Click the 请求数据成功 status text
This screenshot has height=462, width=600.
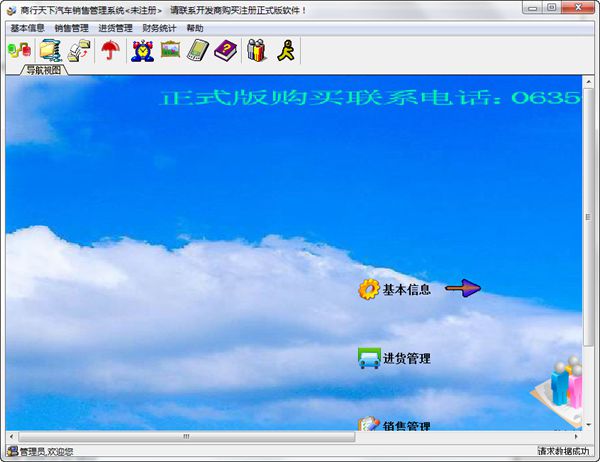[563, 451]
